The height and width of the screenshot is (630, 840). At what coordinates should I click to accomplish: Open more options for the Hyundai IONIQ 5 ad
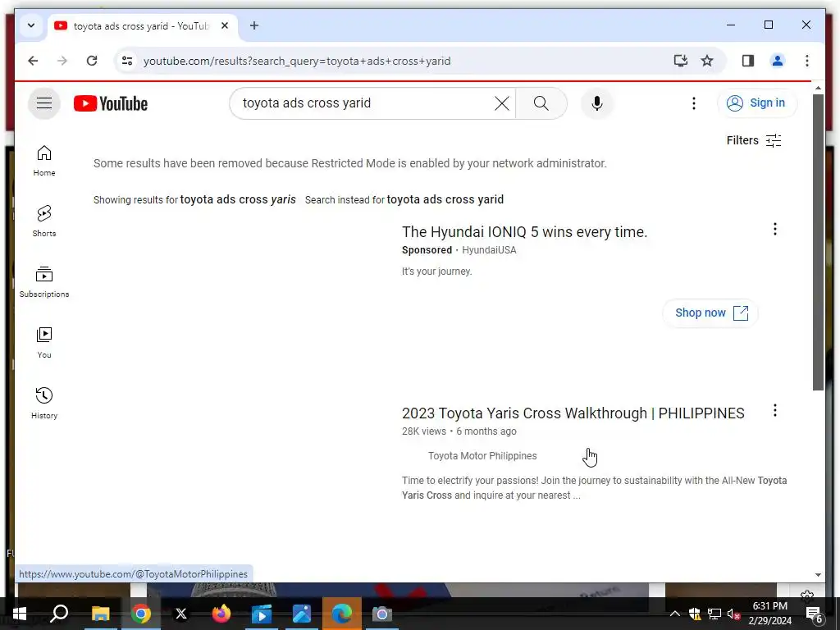pos(774,230)
